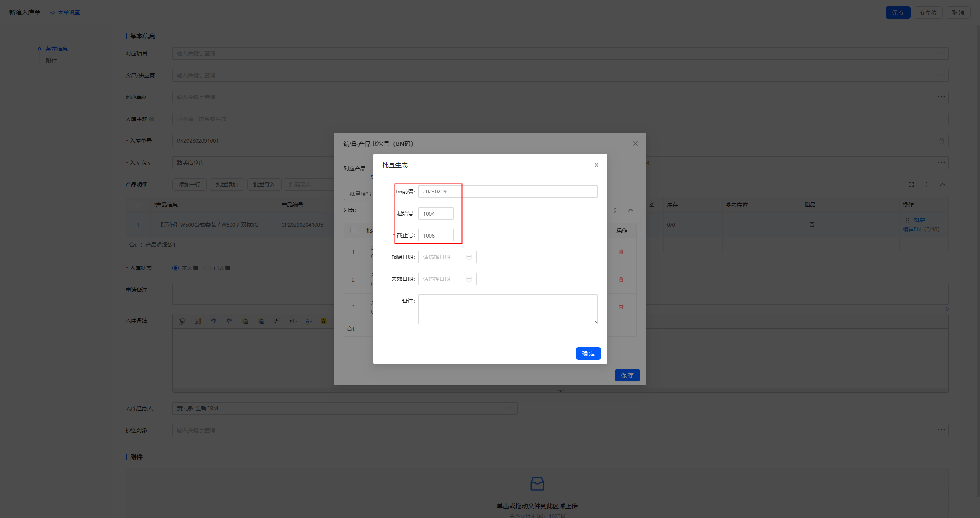Click the 确定 button in 批量生成 dialog
The width and height of the screenshot is (980, 518).
pos(588,353)
